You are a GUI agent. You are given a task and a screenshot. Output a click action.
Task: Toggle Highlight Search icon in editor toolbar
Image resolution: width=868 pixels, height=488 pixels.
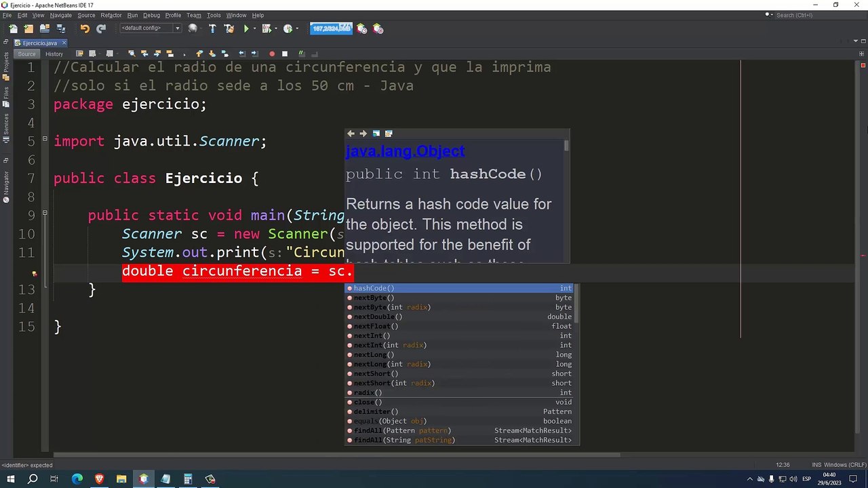pos(170,54)
